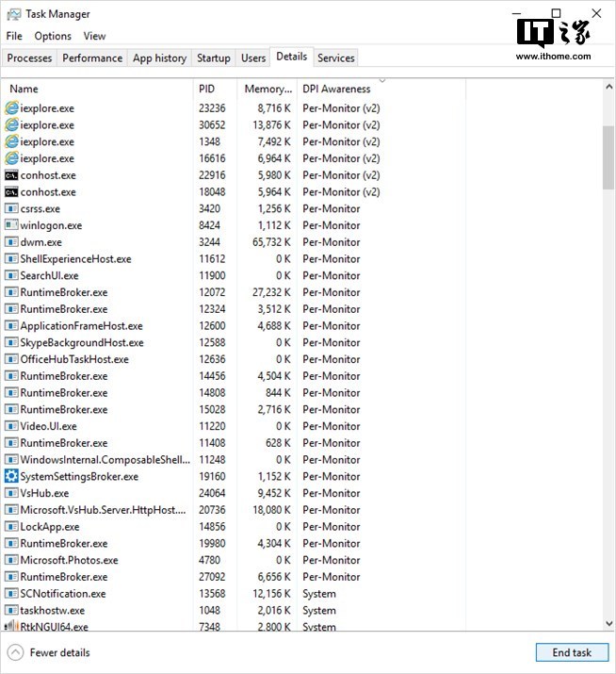Click the Internet Explorer icon for PID 1348
The width and height of the screenshot is (616, 674).
tap(11, 141)
